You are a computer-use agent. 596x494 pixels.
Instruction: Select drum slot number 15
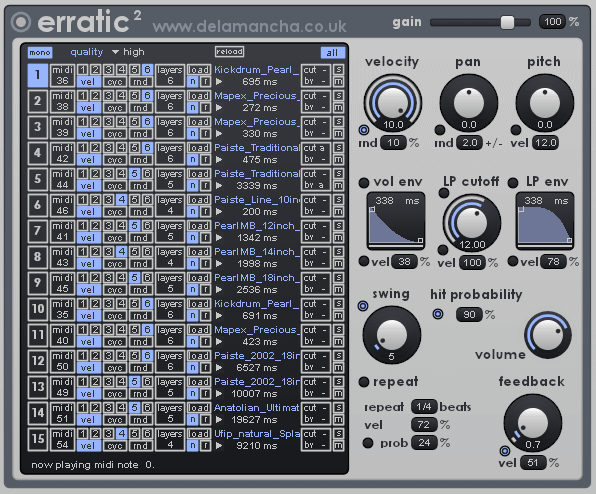[38, 439]
